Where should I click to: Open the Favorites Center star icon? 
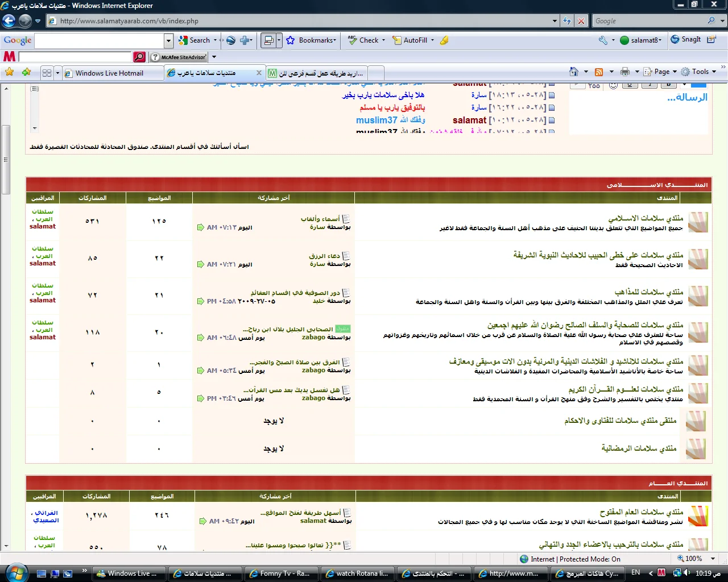pos(9,72)
